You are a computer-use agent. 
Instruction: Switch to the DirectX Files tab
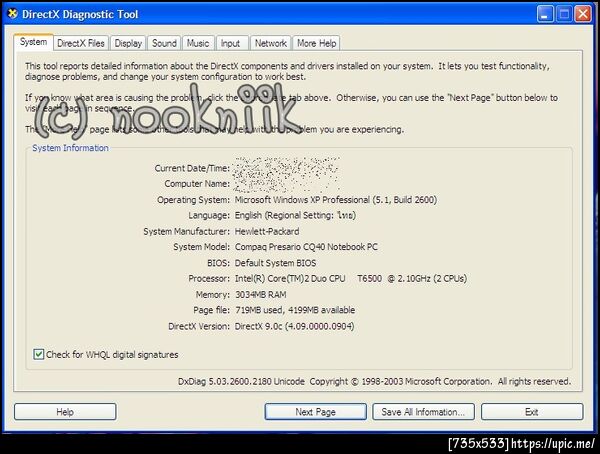point(81,43)
